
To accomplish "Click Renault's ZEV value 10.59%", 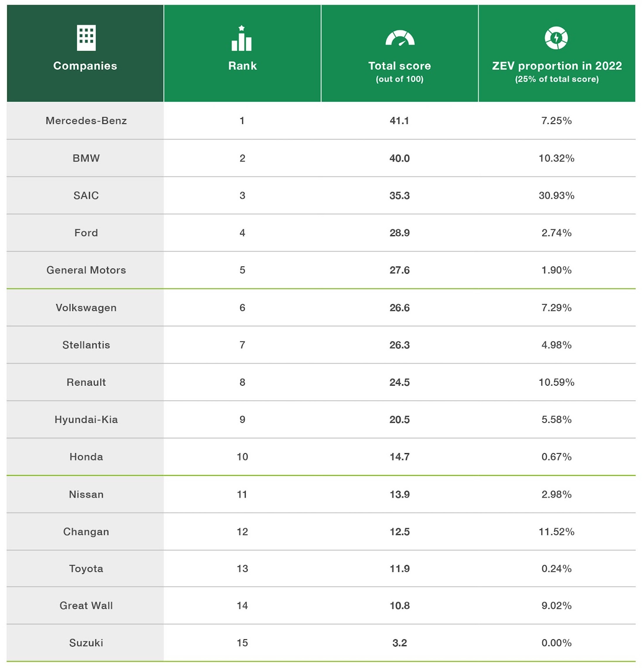I will tap(556, 382).
